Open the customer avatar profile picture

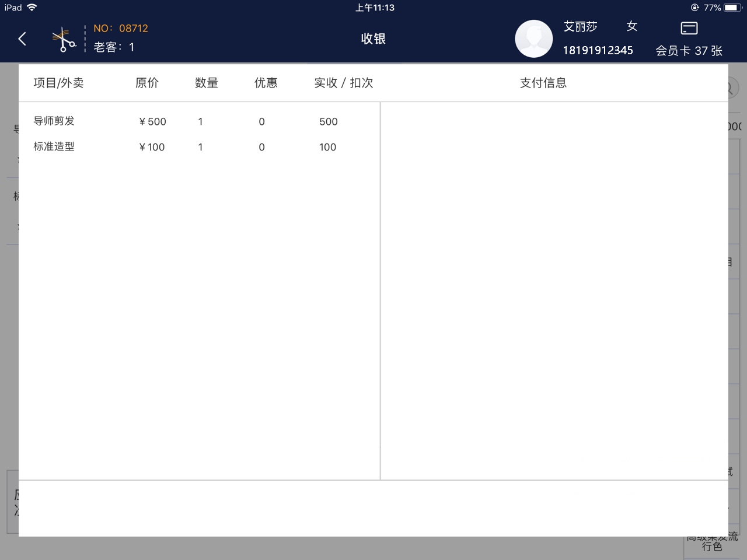coord(533,38)
